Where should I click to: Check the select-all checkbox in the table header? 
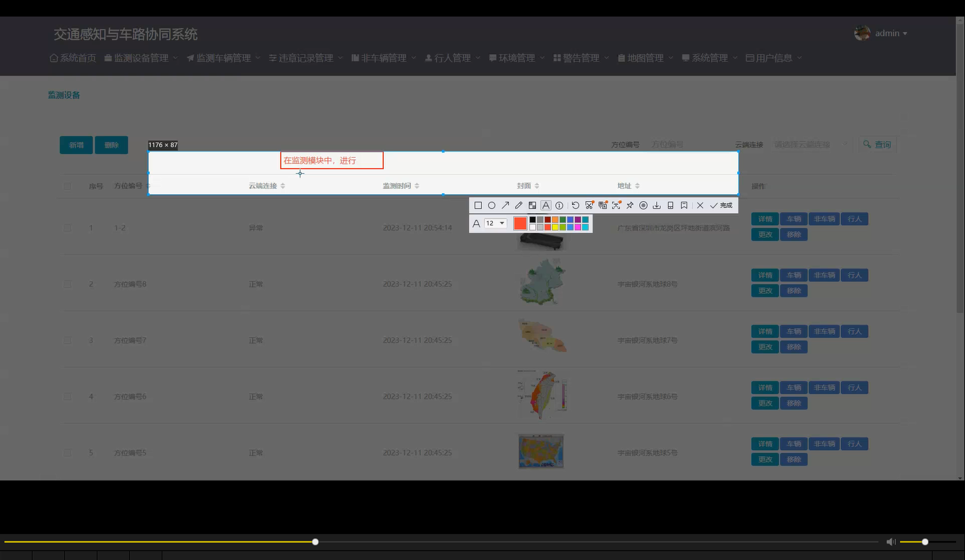pos(68,185)
